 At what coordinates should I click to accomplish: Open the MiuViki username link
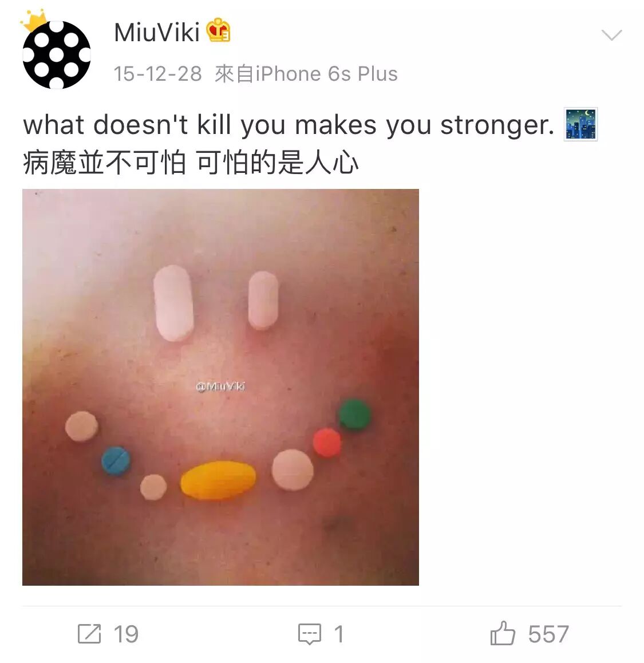[156, 32]
